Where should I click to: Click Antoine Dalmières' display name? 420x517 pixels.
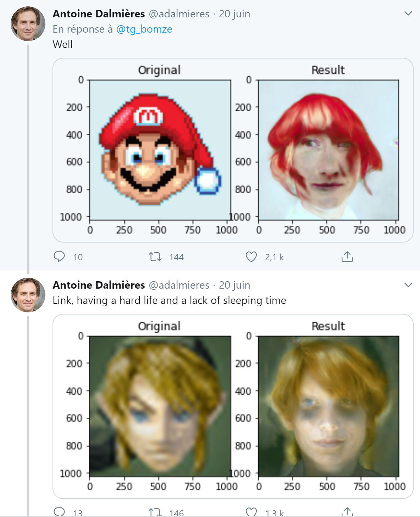99,14
